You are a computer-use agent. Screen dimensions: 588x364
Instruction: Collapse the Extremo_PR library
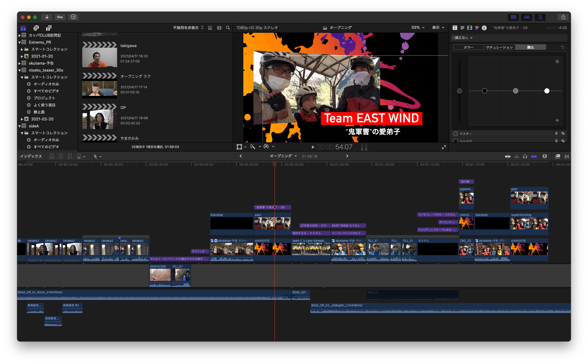tap(20, 42)
